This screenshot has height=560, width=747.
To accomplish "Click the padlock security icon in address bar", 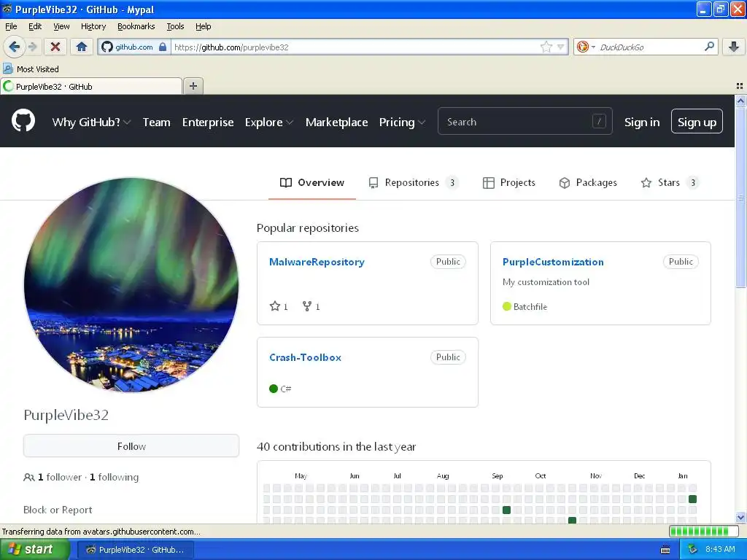I will point(163,47).
